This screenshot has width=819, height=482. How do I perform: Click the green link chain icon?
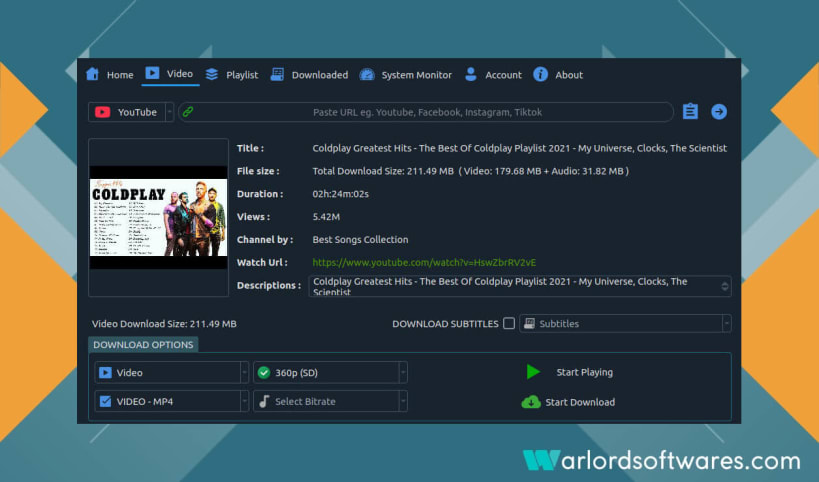click(x=188, y=112)
